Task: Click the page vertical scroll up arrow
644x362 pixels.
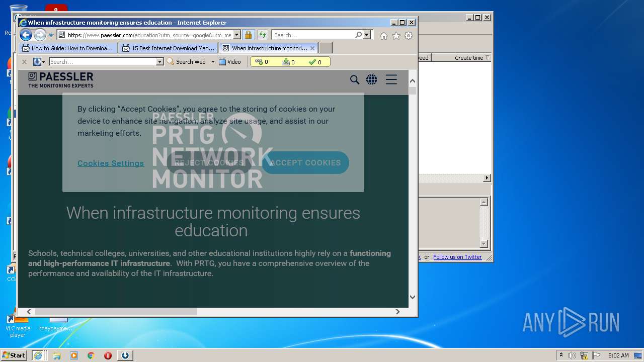Action: click(413, 81)
